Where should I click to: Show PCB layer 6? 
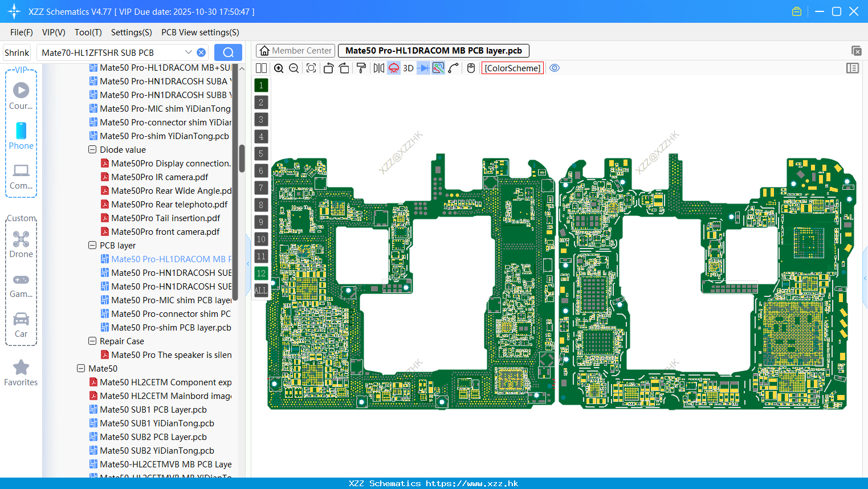pos(261,170)
